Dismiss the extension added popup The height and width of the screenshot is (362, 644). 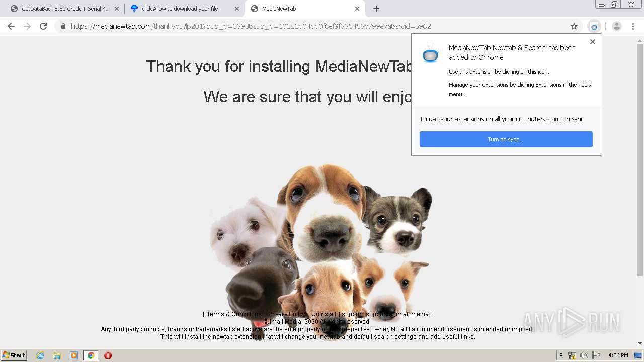[x=593, y=42]
